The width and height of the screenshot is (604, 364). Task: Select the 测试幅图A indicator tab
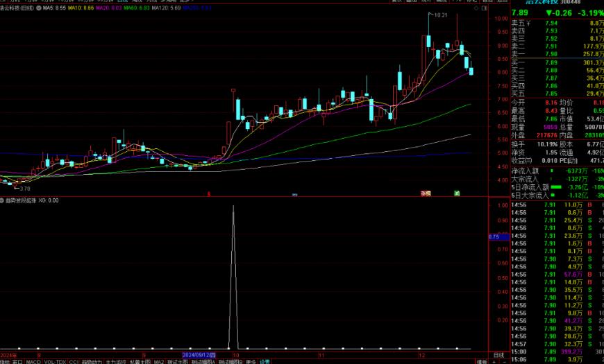[x=203, y=362]
